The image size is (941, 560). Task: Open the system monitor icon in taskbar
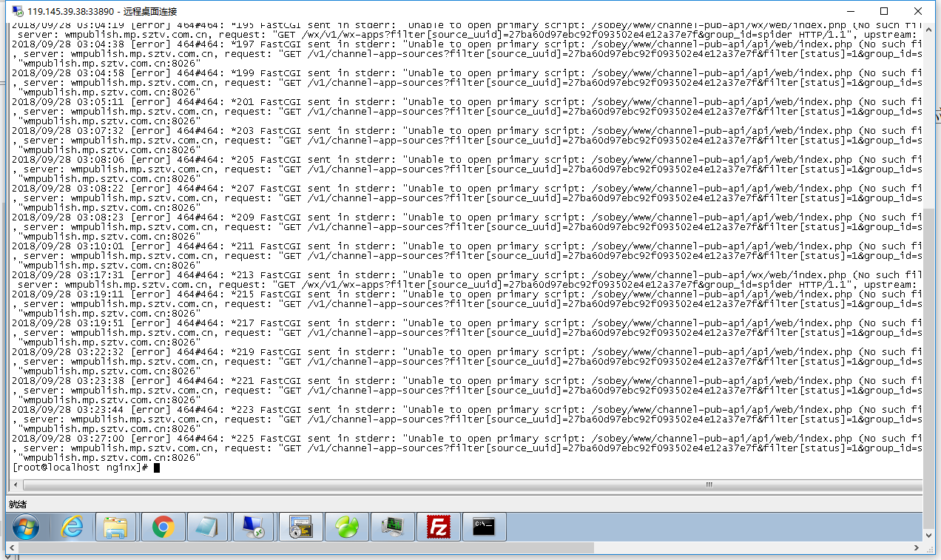click(392, 527)
